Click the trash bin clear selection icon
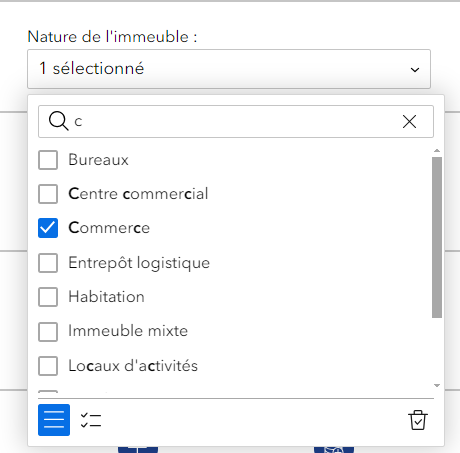 pyautogui.click(x=417, y=420)
